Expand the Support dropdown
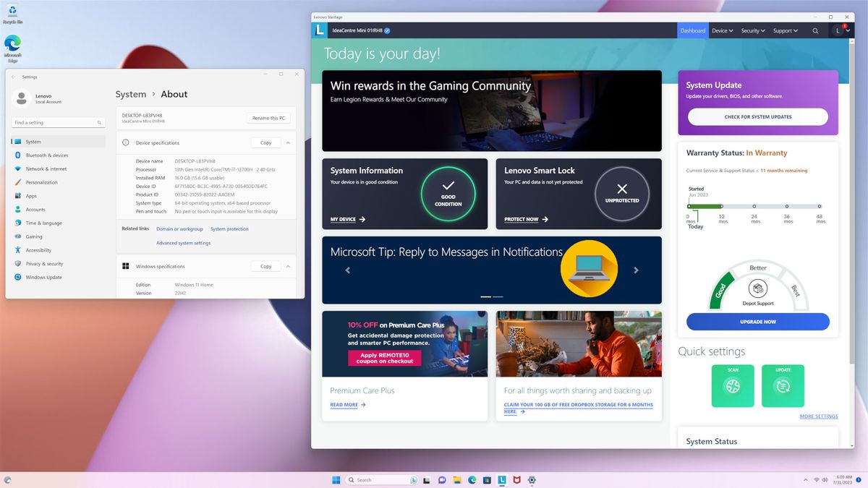The height and width of the screenshot is (488, 868). pos(785,30)
